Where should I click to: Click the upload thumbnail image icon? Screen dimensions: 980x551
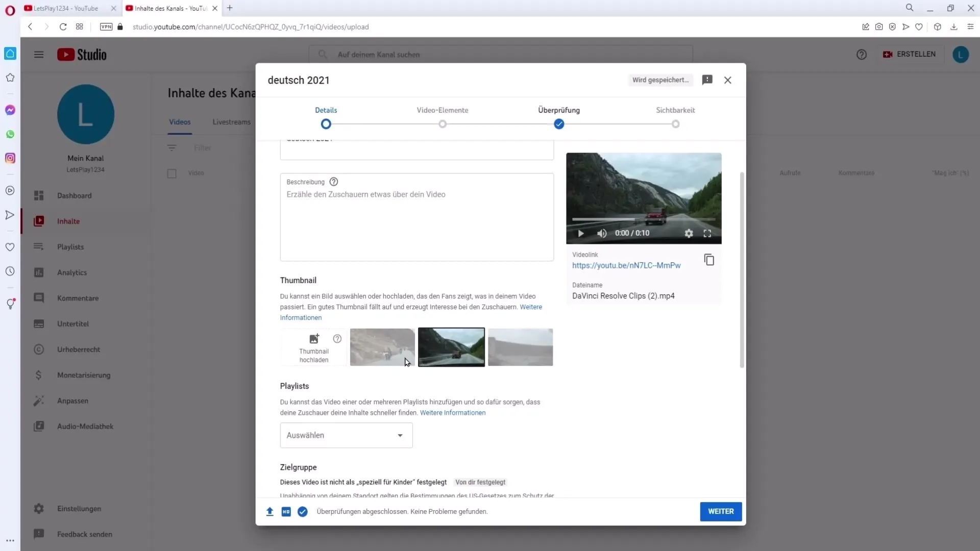pos(314,339)
